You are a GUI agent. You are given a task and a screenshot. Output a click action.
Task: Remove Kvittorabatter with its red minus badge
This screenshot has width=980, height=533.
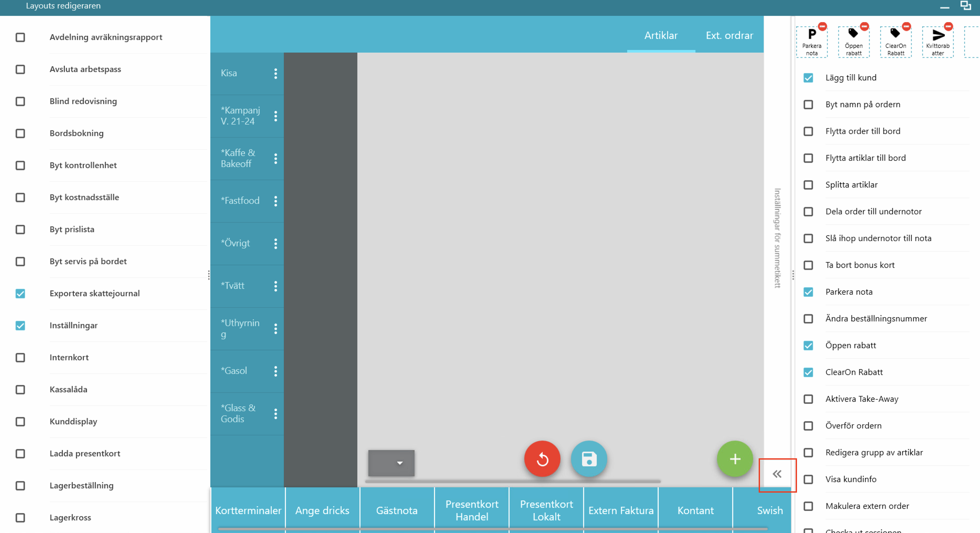coord(948,26)
